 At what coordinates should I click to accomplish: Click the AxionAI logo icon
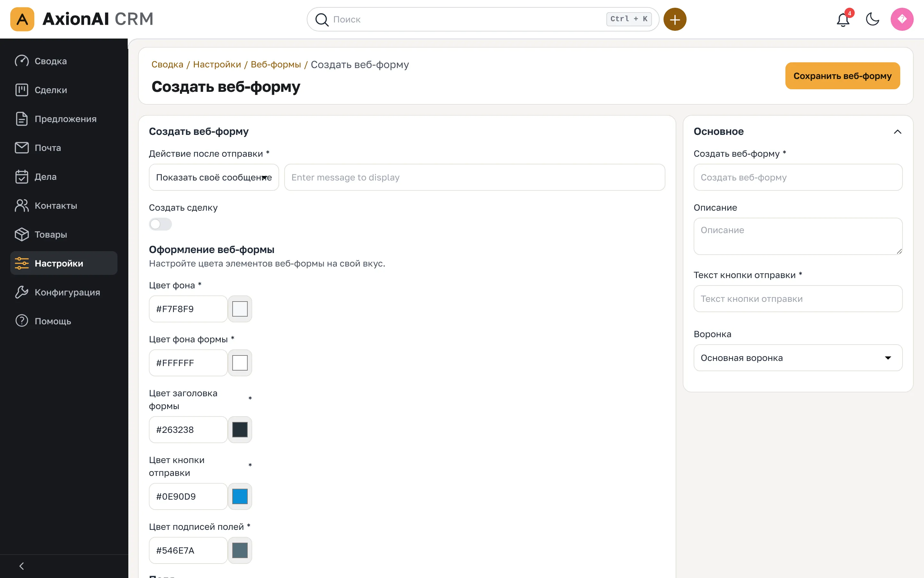[x=22, y=19]
